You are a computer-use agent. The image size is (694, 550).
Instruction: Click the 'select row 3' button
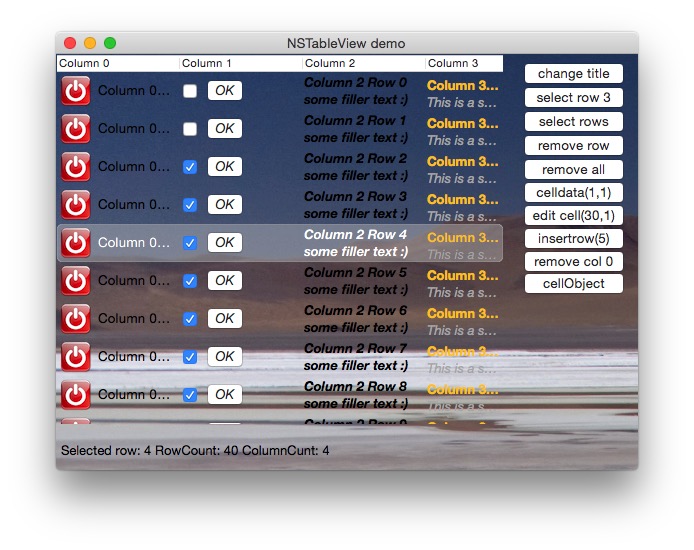tap(574, 97)
